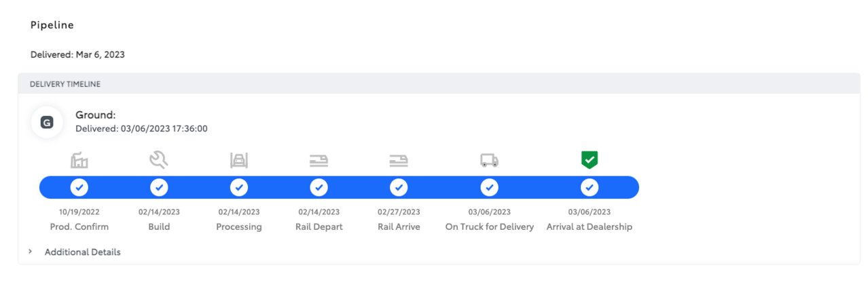The width and height of the screenshot is (868, 295).
Task: Click the checkmark for Prod. Confirm step
Action: [79, 187]
